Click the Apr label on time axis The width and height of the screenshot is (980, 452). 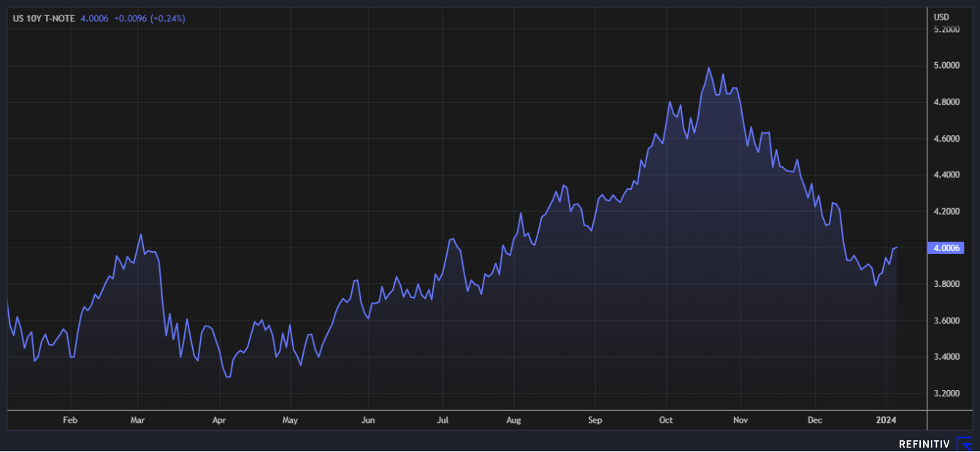click(x=220, y=421)
